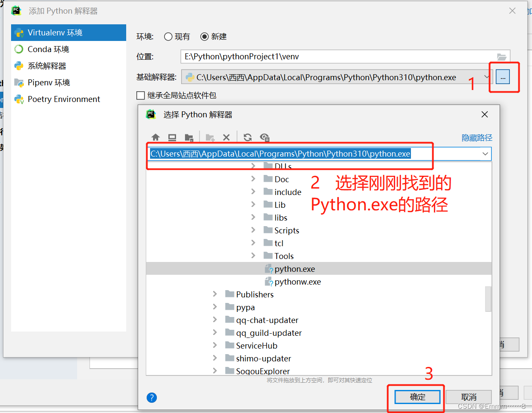Click the show hidden files toolbar icon
The image size is (532, 413).
[265, 137]
